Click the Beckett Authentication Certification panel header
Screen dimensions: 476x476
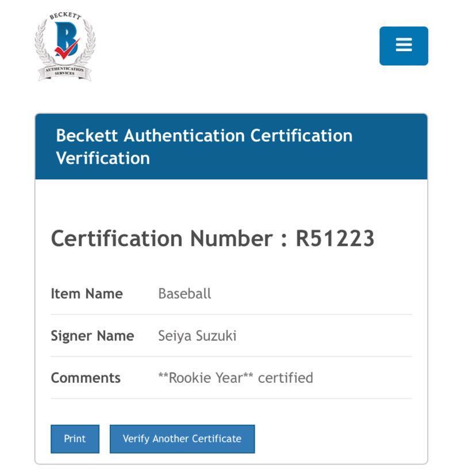click(231, 147)
